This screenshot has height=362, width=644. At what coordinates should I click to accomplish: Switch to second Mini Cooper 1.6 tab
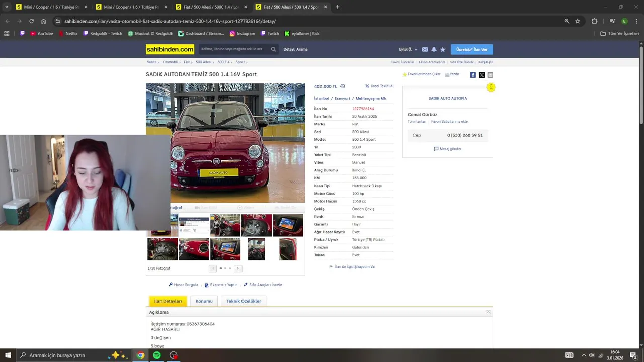pos(131,7)
